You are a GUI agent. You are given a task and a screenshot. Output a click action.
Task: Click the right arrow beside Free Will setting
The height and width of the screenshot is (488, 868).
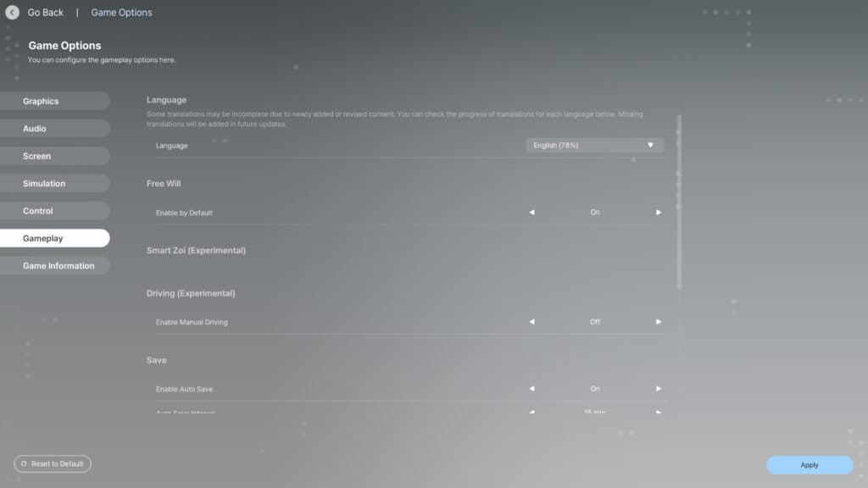coord(659,213)
